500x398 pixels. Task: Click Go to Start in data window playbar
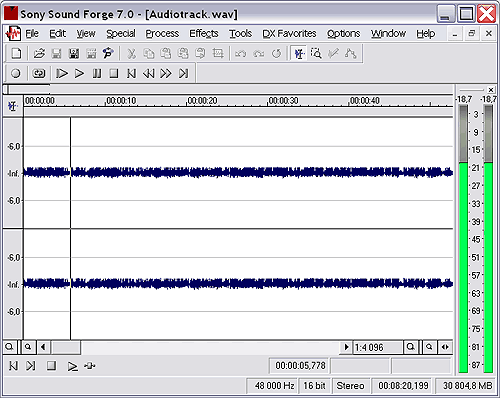click(x=13, y=366)
